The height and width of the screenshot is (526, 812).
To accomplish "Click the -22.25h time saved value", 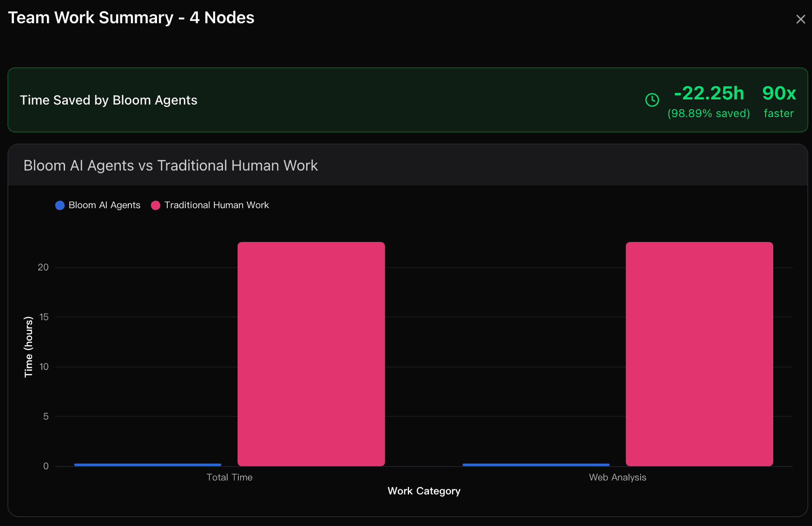I will (x=709, y=93).
